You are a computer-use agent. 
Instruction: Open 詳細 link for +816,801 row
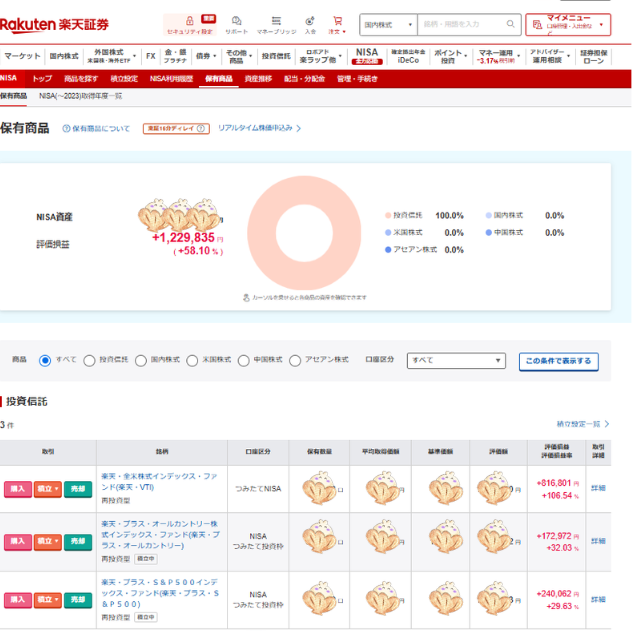[x=598, y=488]
